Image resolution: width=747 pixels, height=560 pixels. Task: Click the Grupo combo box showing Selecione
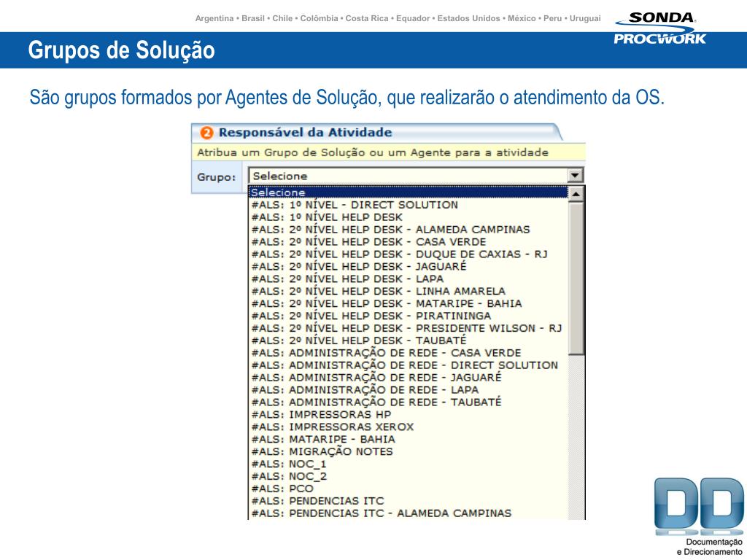tap(416, 176)
